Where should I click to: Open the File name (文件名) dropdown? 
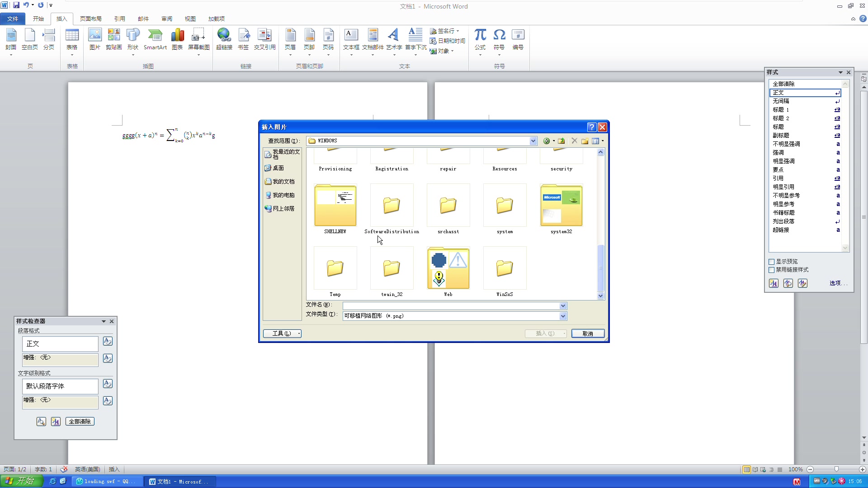click(563, 306)
